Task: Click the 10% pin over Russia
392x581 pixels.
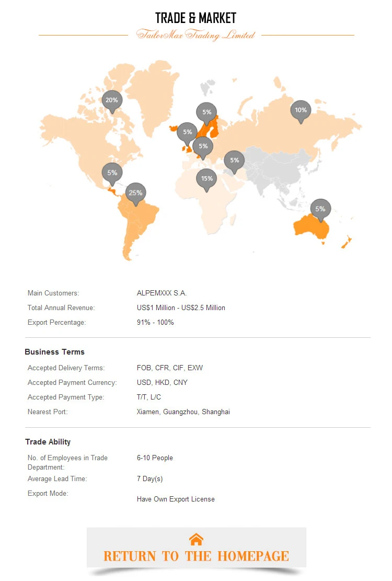Action: tap(301, 111)
